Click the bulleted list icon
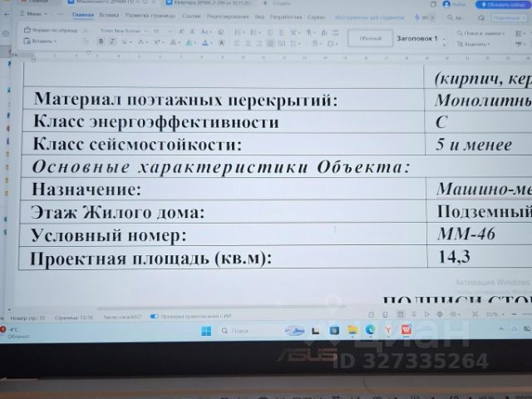The width and height of the screenshot is (532, 399). pos(238,32)
